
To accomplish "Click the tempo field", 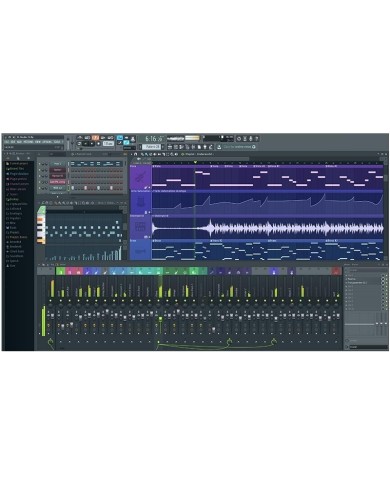I will coord(108,144).
